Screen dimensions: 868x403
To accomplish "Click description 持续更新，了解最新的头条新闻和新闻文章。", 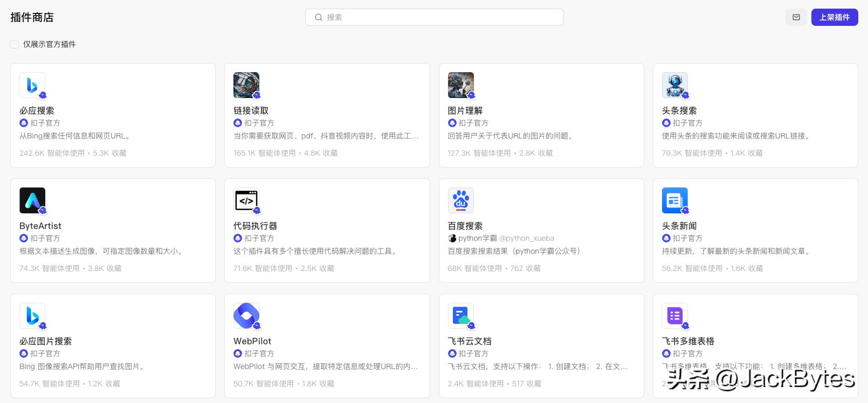I will coord(737,251).
